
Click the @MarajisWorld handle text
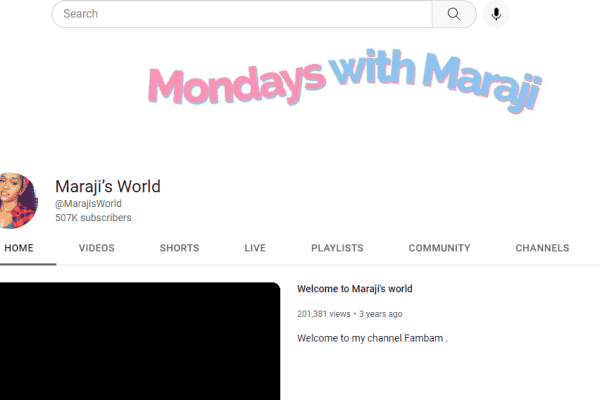pyautogui.click(x=88, y=204)
